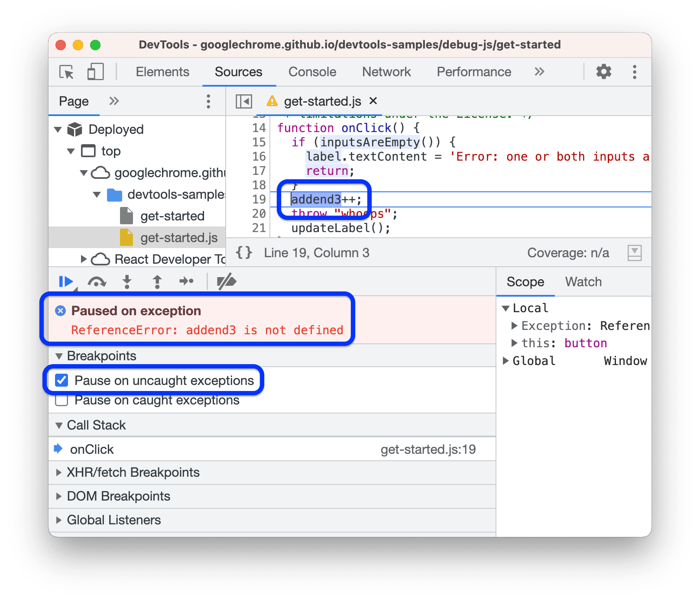Collapse the Deployed tree node
Image resolution: width=700 pixels, height=601 pixels.
(58, 129)
